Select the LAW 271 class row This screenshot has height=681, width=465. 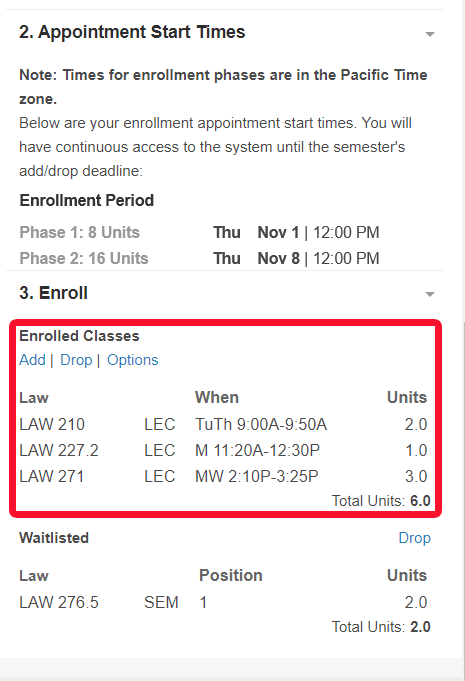223,476
